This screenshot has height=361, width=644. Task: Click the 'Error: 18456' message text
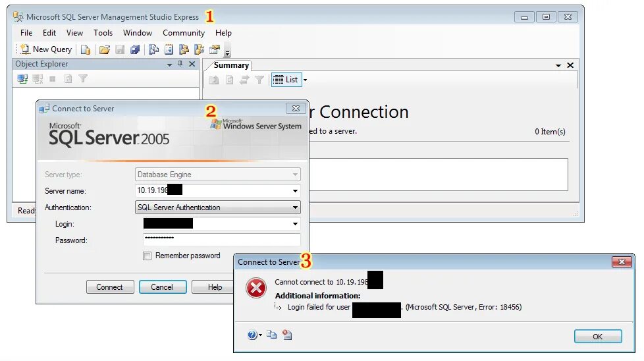(500, 307)
